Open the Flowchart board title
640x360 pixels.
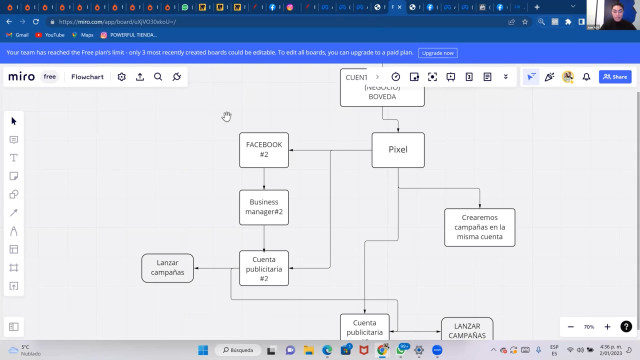[x=87, y=77]
